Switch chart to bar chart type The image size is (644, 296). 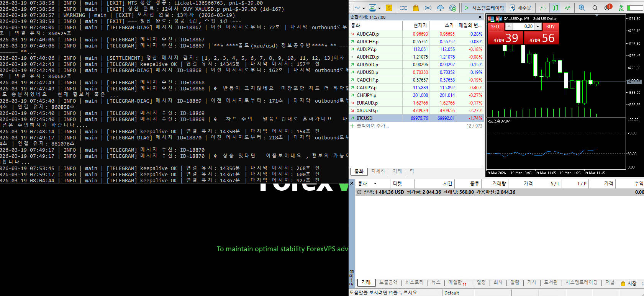pos(543,8)
